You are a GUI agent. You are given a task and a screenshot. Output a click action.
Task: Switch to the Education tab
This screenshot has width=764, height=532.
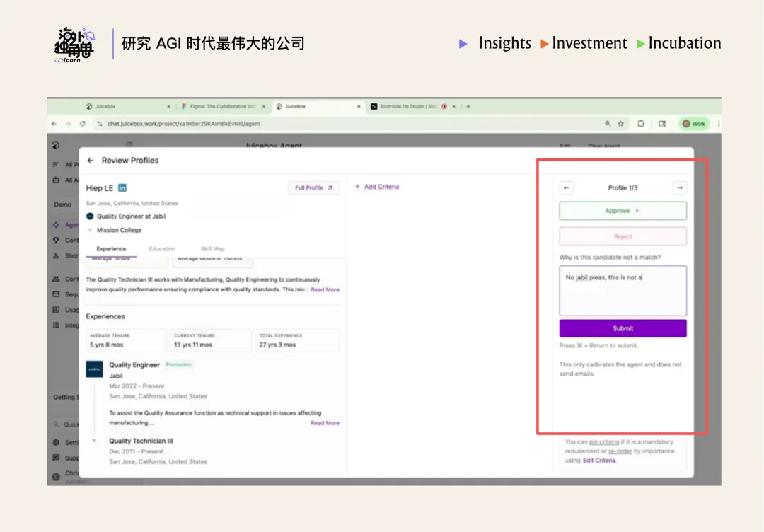click(x=162, y=248)
